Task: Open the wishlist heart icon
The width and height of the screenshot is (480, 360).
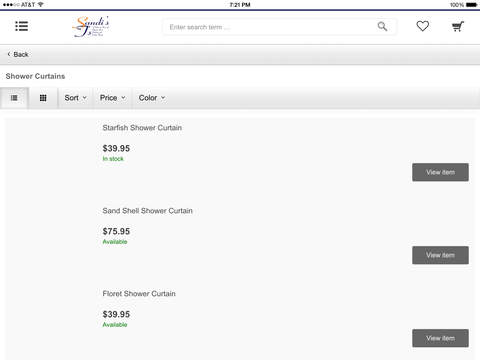Action: coord(423,26)
